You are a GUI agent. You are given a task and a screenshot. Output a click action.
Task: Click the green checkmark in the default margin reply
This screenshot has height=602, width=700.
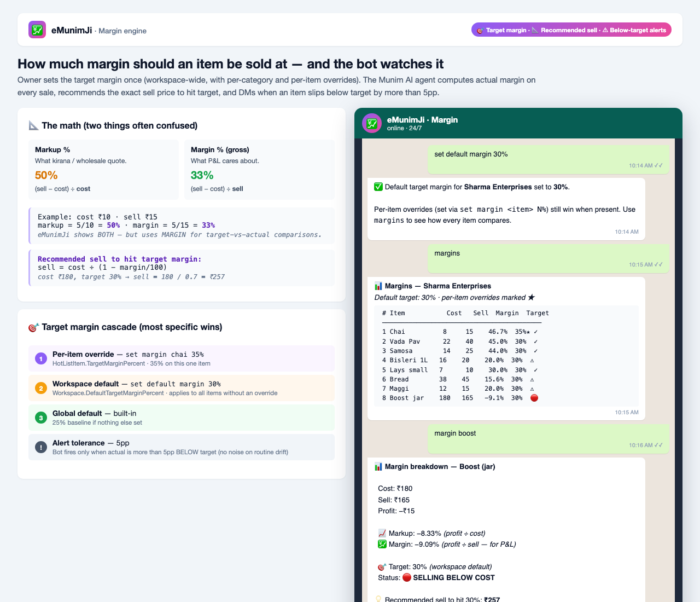click(x=378, y=187)
